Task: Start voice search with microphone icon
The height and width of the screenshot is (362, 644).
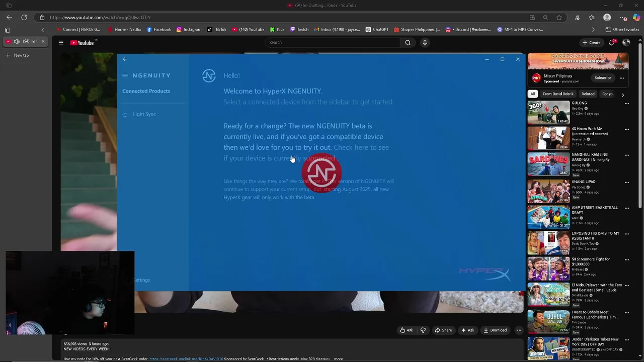Action: [x=425, y=42]
